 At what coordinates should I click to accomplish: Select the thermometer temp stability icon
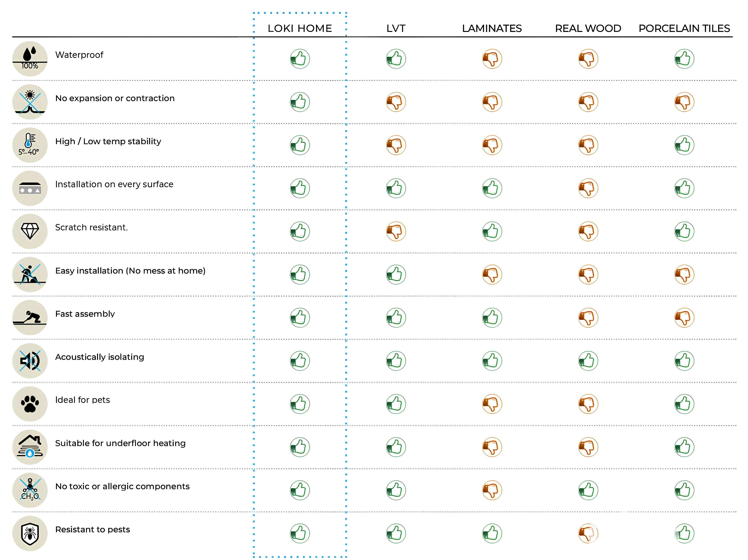click(x=30, y=145)
